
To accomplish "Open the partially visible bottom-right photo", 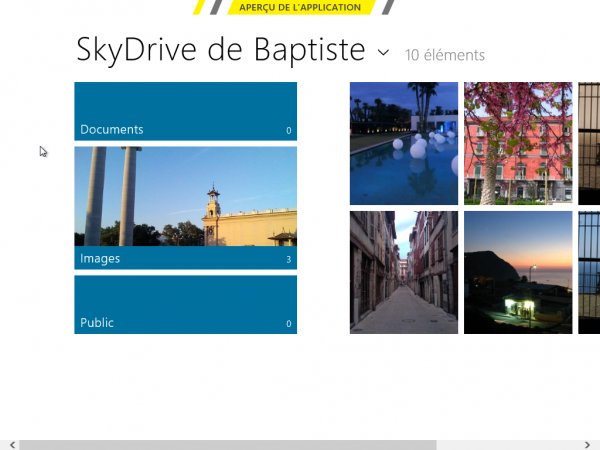I will coord(589,271).
